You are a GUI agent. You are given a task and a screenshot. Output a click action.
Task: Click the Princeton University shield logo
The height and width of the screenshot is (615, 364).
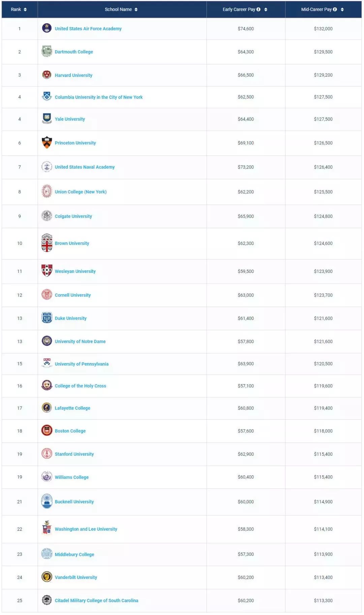click(47, 142)
